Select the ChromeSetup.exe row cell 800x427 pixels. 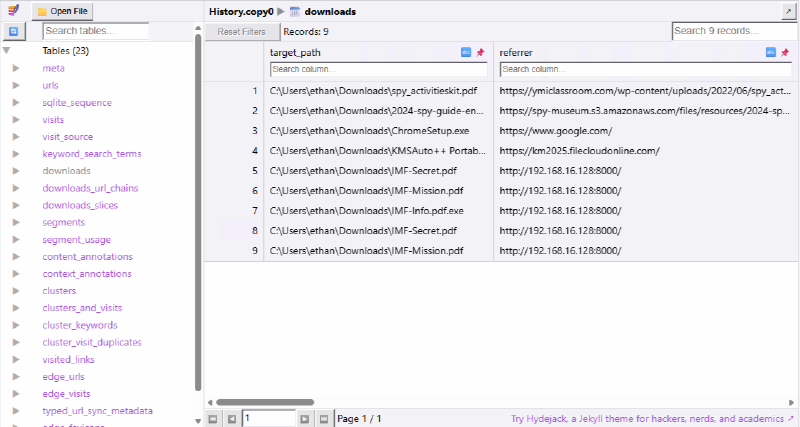pyautogui.click(x=379, y=131)
